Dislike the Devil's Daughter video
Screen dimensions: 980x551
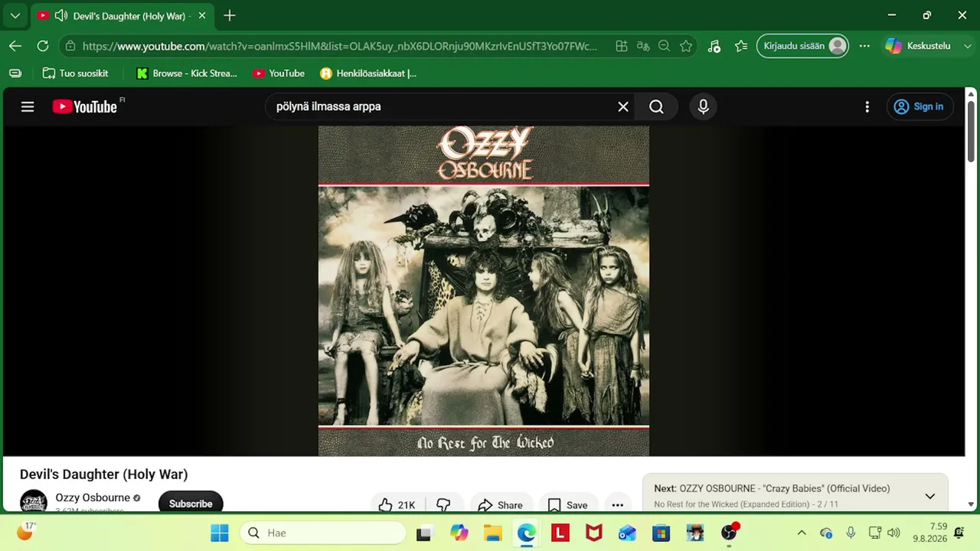click(443, 504)
